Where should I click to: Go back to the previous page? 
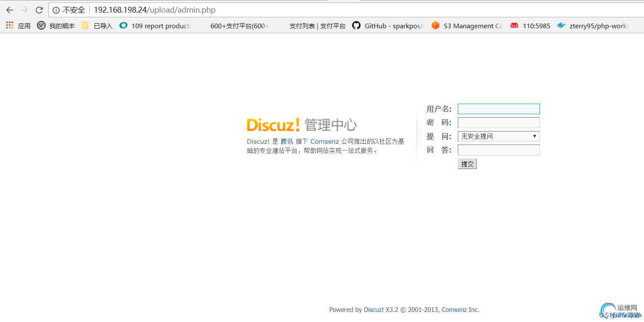click(10, 10)
